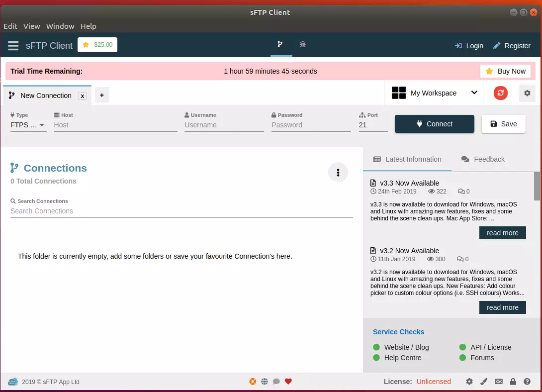
Task: Click the v3.3 comments count icon
Action: click(x=461, y=192)
